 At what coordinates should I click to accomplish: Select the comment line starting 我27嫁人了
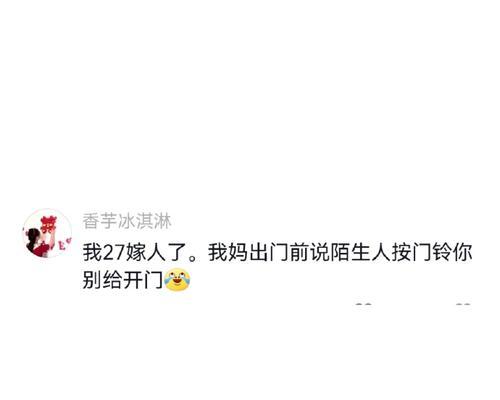tap(277, 252)
